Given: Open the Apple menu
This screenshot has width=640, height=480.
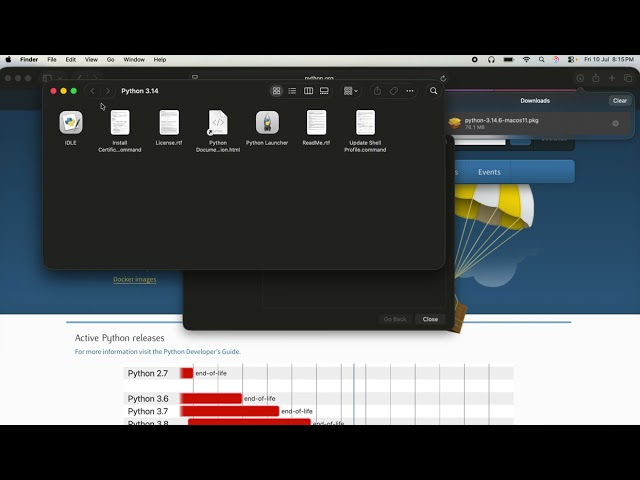Looking at the screenshot, I should (8, 60).
